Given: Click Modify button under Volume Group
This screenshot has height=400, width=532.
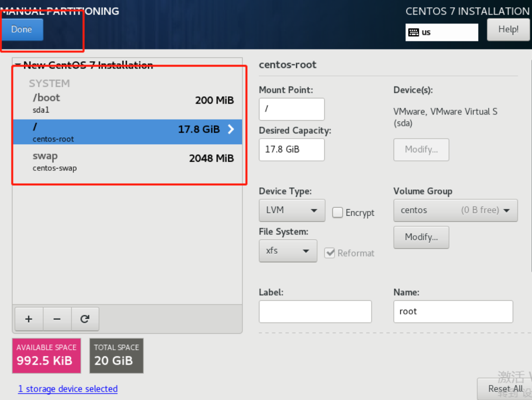Looking at the screenshot, I should click(421, 237).
